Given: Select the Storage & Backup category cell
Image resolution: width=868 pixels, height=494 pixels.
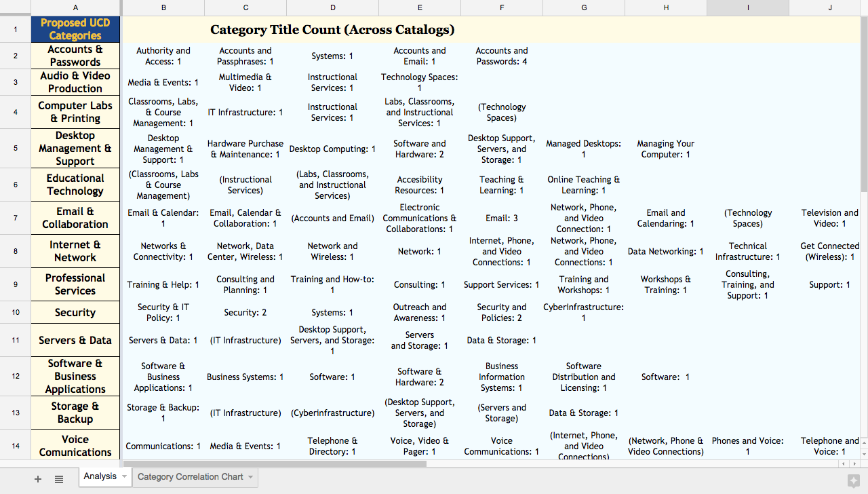Looking at the screenshot, I should (75, 413).
